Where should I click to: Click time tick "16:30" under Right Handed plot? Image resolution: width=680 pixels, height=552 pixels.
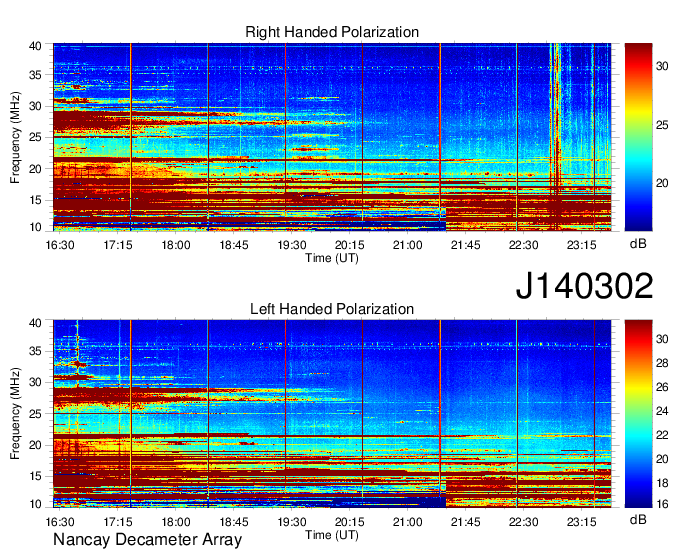tap(60, 245)
